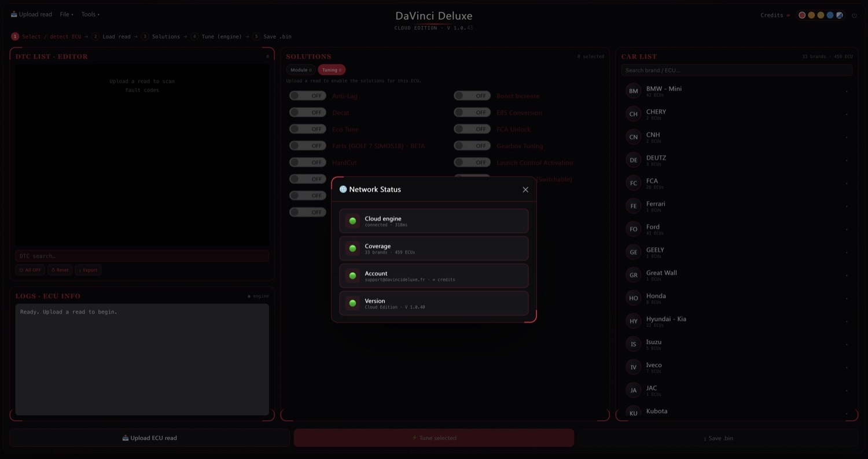Expand the CHERY brand row arrow
The height and width of the screenshot is (459, 868).
click(847, 115)
